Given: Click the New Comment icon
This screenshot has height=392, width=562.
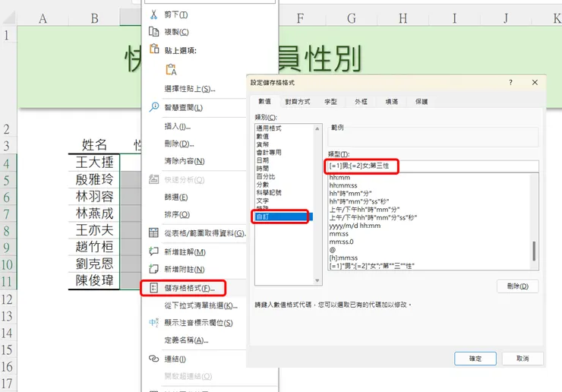Looking at the screenshot, I should pos(153,251).
